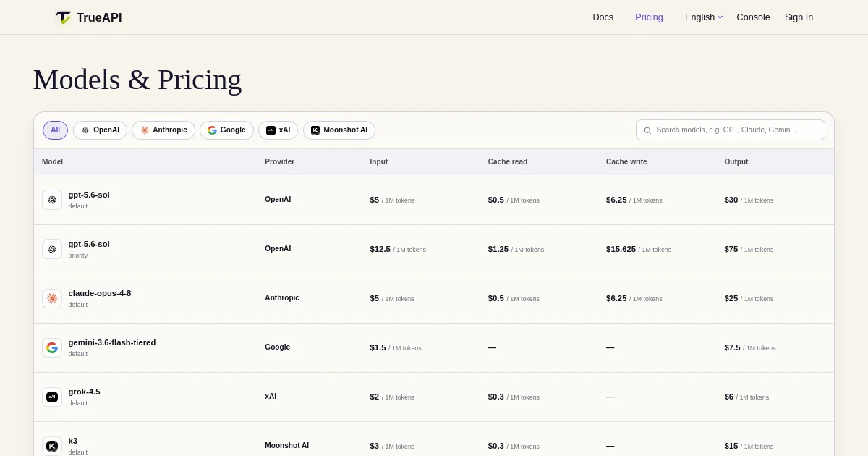The image size is (868, 456).
Task: Filter models by Google
Action: (x=226, y=130)
